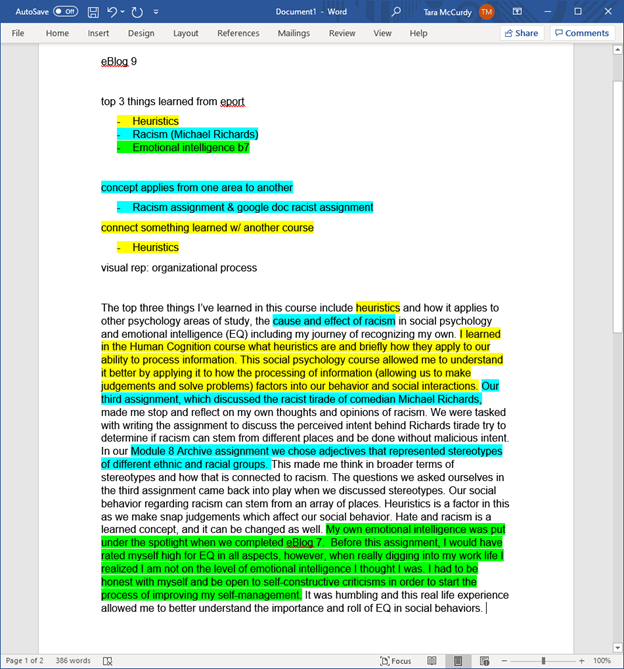
Task: Open the Undo history dropdown arrow
Action: point(124,11)
